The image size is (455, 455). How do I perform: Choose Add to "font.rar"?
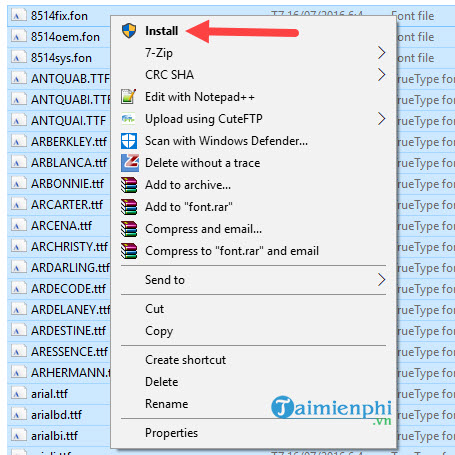(x=189, y=207)
